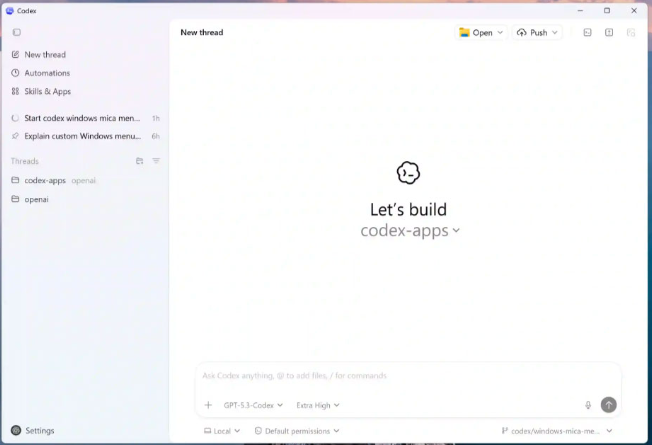
Task: Click the '6h' timestamp on second thread
Action: point(156,136)
